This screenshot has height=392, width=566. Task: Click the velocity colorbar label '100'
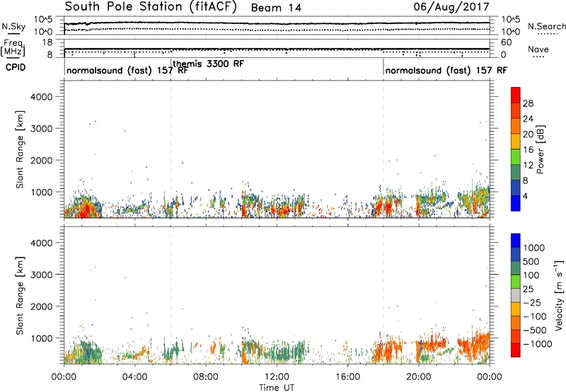(531, 275)
